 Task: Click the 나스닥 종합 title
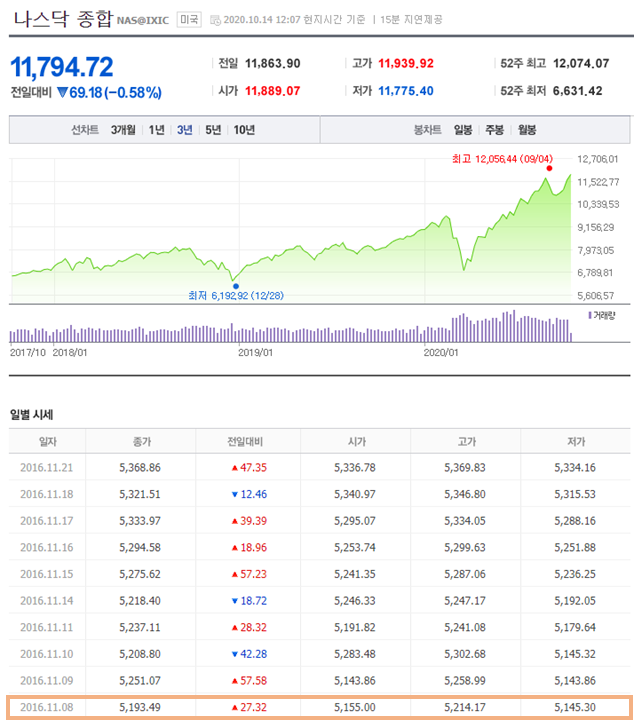coord(63,19)
